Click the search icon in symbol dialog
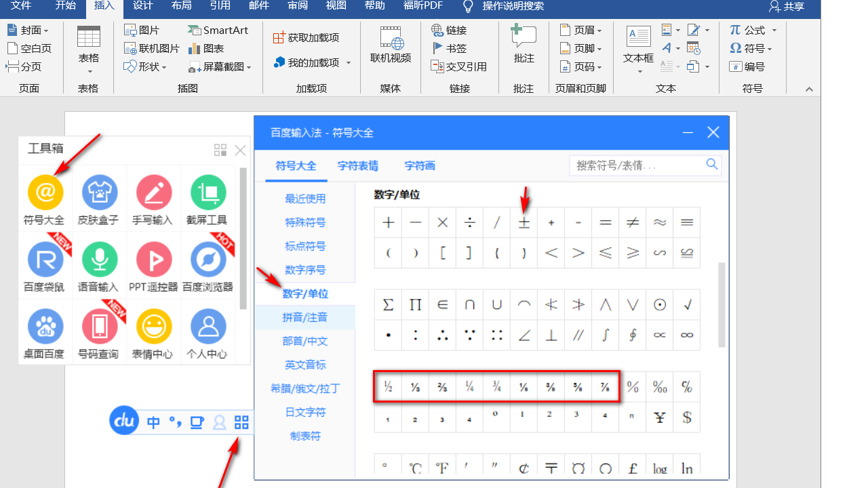The image size is (868, 488). click(711, 165)
